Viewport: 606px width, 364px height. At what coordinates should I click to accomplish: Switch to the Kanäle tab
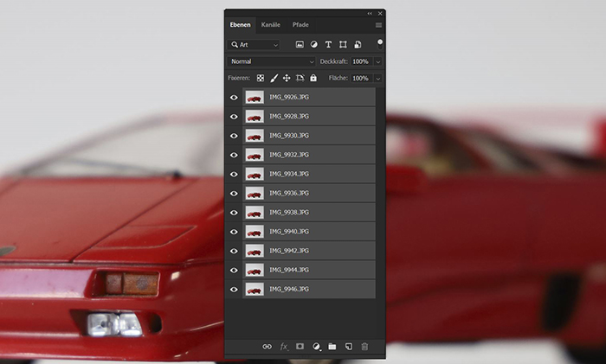(x=270, y=25)
